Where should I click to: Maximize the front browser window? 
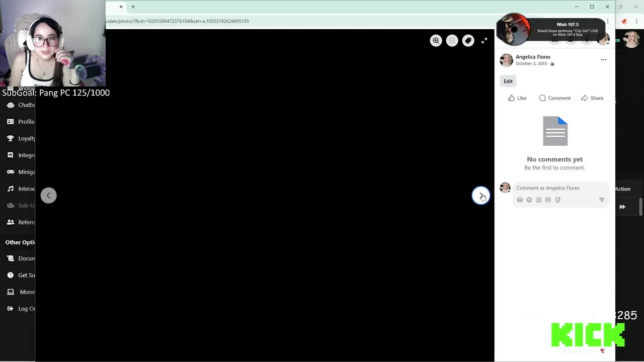click(592, 7)
